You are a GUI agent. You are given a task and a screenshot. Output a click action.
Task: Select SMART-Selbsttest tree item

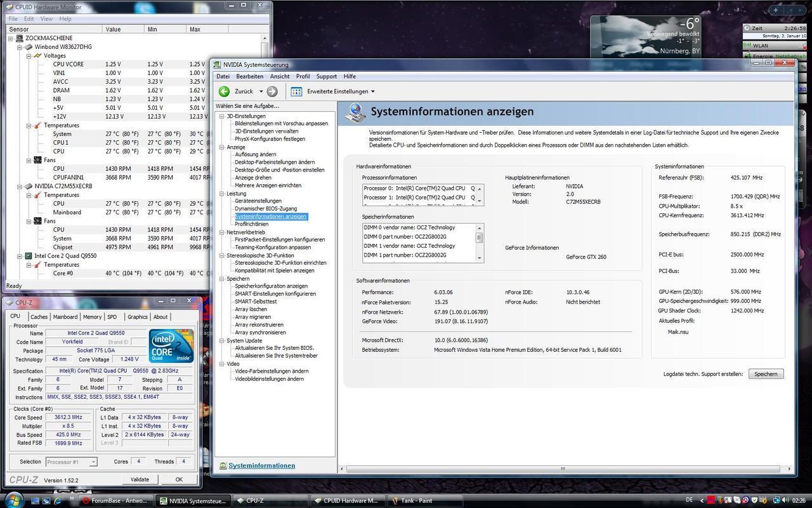pyautogui.click(x=256, y=302)
